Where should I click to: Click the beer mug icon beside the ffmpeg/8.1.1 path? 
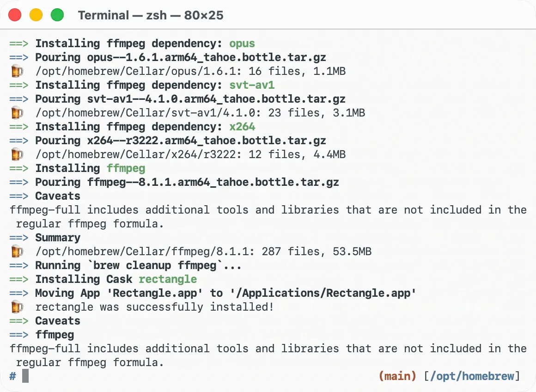pos(17,251)
